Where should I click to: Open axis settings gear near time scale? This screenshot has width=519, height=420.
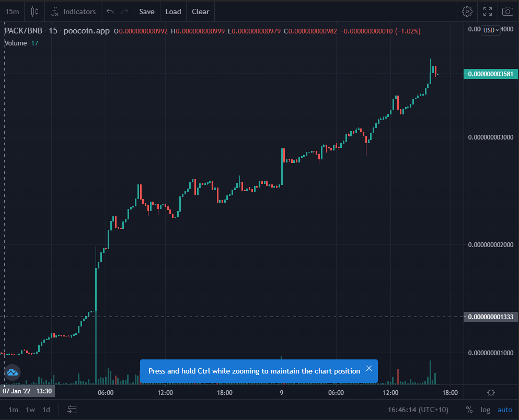coord(491,392)
